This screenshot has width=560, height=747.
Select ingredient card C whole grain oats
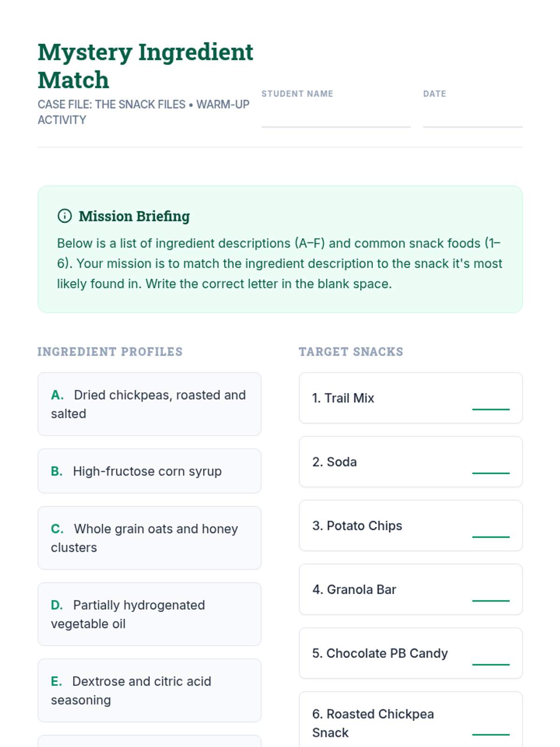click(149, 538)
